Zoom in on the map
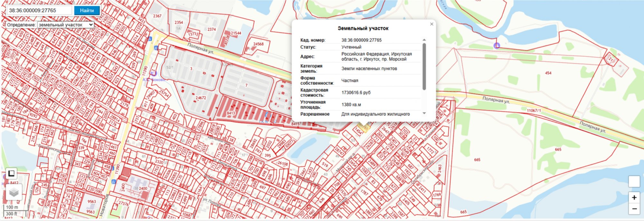 coord(634,197)
